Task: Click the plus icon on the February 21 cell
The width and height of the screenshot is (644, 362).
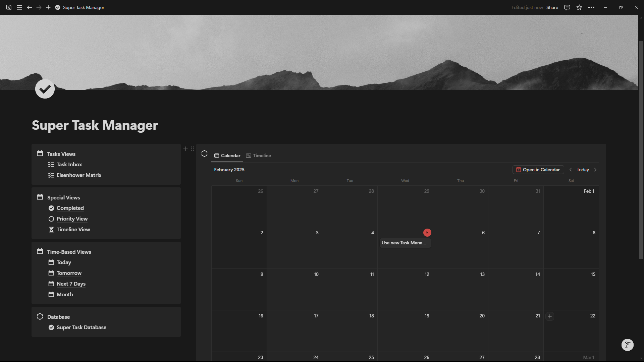Action: coord(550,316)
